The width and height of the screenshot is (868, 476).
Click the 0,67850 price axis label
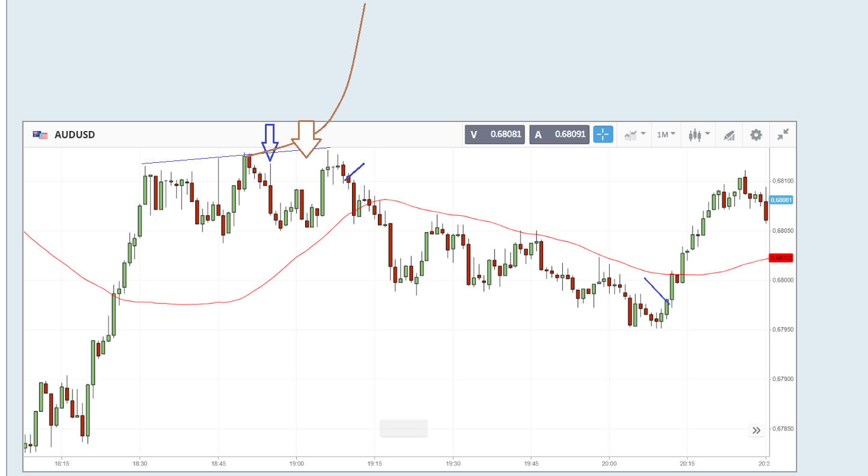(x=782, y=429)
